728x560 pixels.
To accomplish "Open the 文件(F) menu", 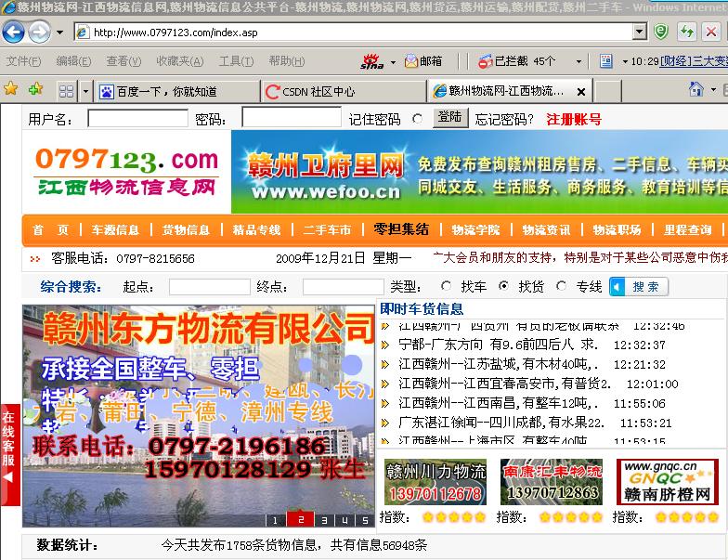I will pyautogui.click(x=23, y=61).
